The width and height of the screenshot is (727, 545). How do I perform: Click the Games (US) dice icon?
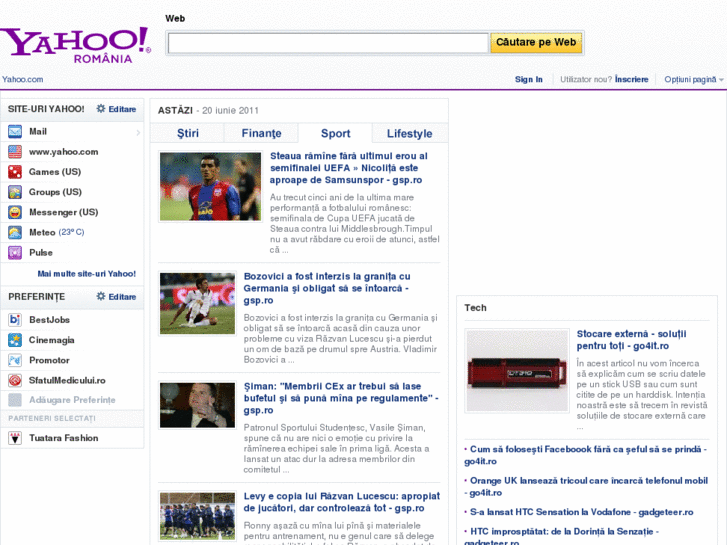tap(15, 172)
